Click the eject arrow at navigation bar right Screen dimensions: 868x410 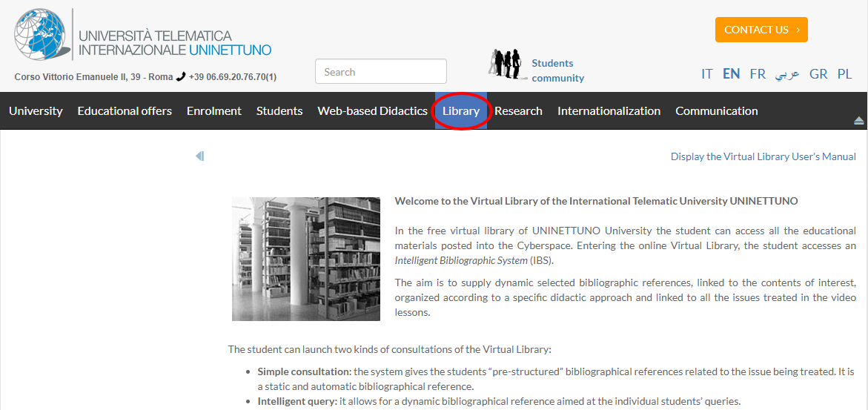859,120
